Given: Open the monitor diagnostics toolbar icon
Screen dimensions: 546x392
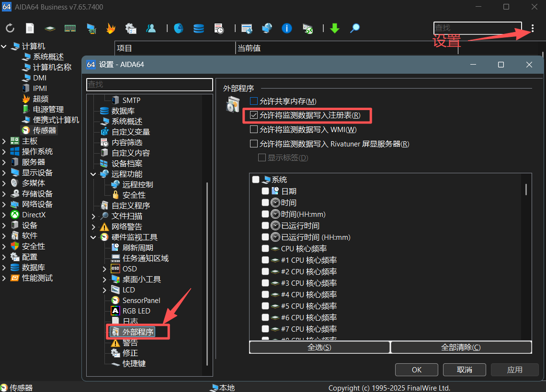Looking at the screenshot, I should click(91, 29).
